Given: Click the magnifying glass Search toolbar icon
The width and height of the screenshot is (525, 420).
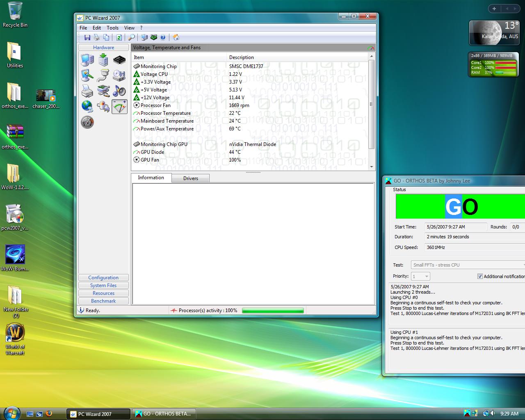Looking at the screenshot, I should coord(132,37).
